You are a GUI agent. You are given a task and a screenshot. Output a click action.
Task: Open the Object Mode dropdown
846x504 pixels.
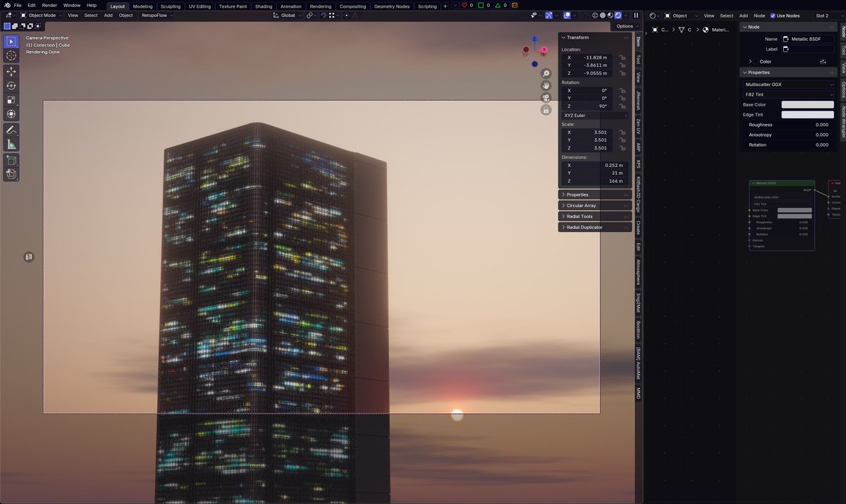pyautogui.click(x=42, y=15)
